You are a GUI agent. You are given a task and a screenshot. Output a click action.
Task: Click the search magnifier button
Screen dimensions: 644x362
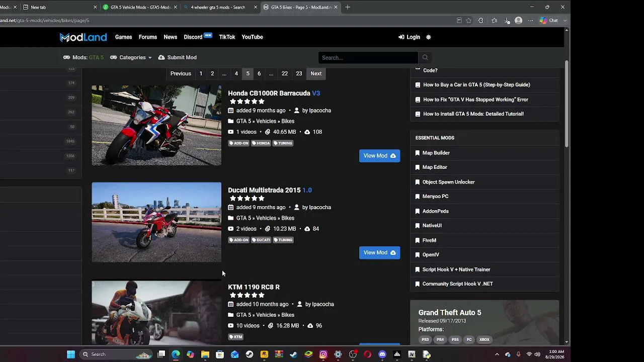(425, 58)
